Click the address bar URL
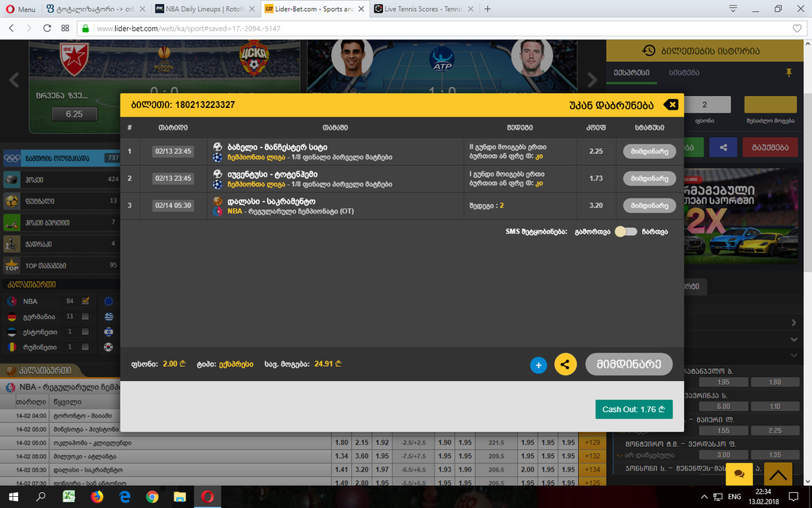Screen dimensions: 812x508 click(x=189, y=29)
